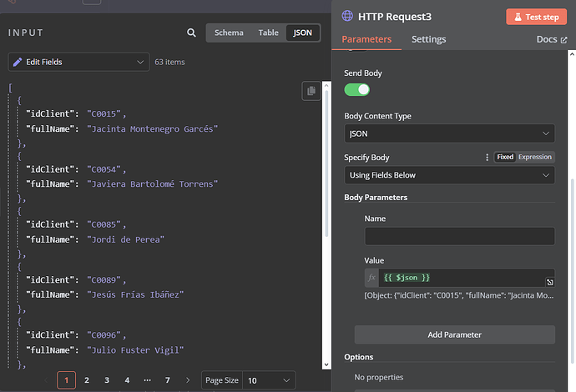Open Docs external link

[552, 39]
